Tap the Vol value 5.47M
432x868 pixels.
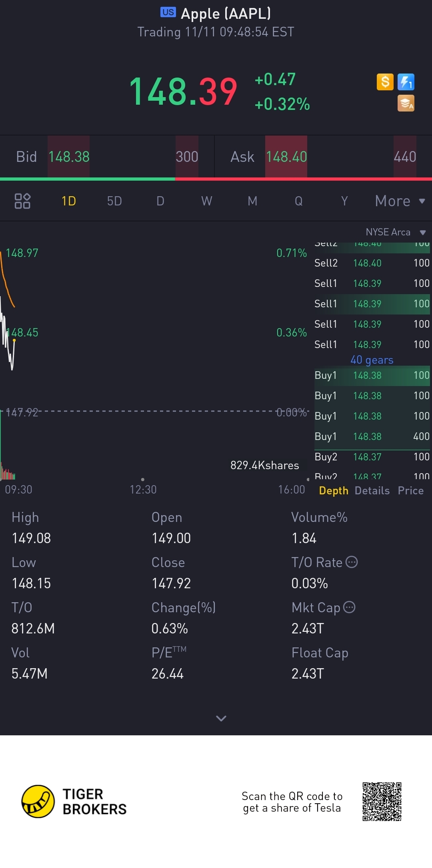30,674
